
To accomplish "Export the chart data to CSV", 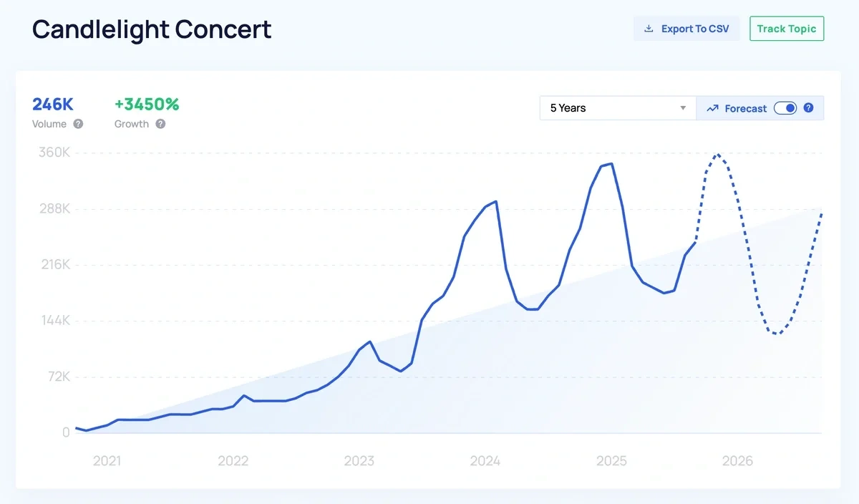I will click(686, 29).
